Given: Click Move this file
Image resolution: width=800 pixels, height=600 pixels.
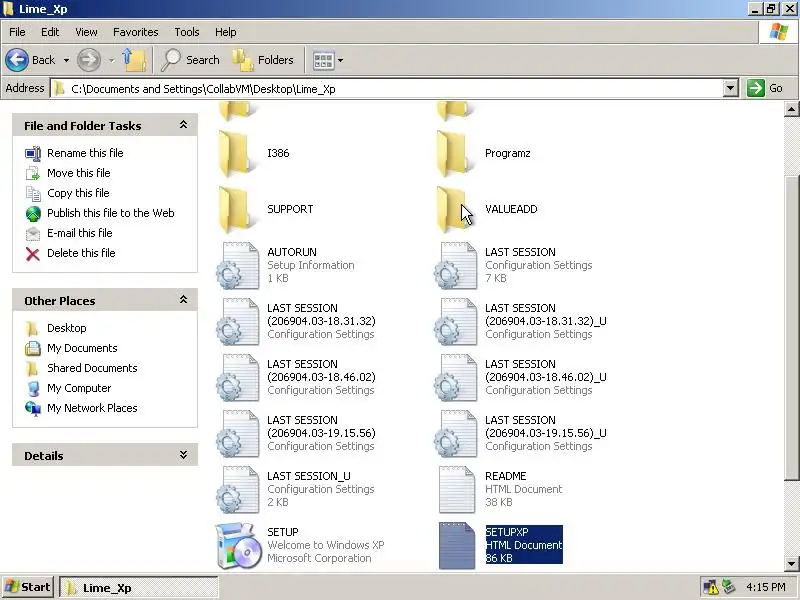Looking at the screenshot, I should (x=68, y=173).
